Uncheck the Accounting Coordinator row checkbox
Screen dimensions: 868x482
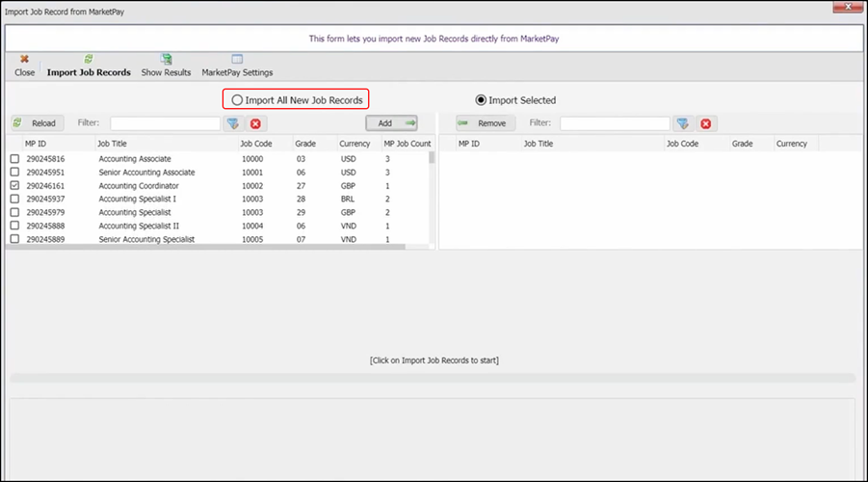pos(14,185)
